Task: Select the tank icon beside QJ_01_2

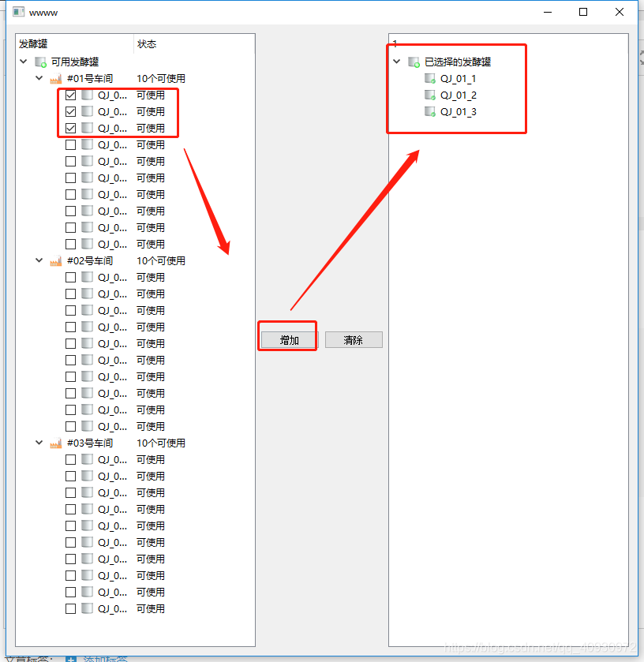Action: 429,95
